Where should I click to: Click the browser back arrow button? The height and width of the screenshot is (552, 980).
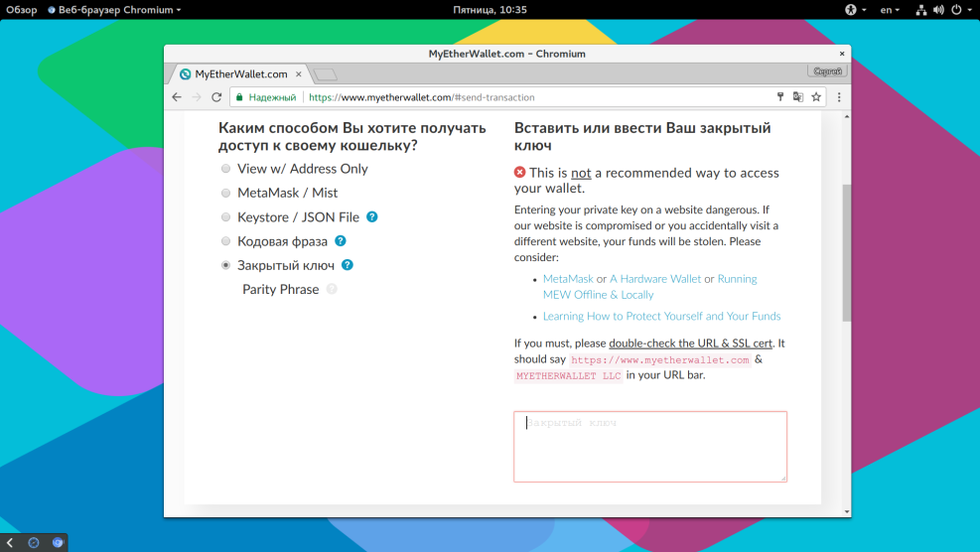pos(177,97)
